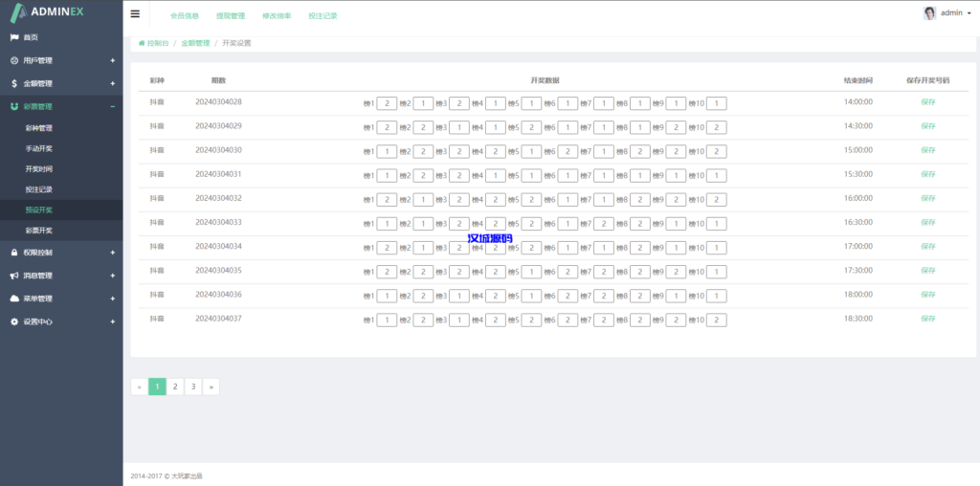Screen dimensions: 980x486
Task: Open 手动开奖 in the sidebar submenu
Action: [x=39, y=148]
